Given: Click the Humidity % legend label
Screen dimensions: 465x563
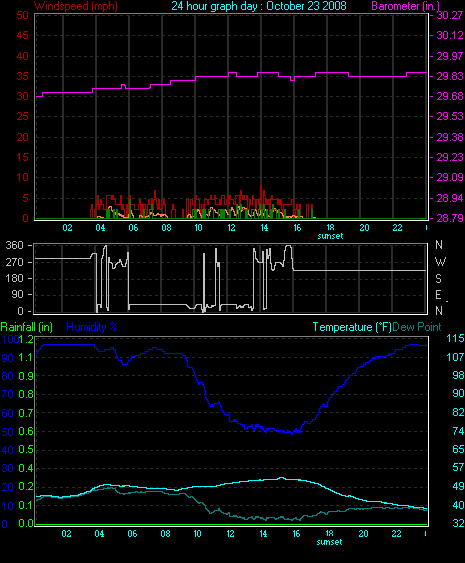Looking at the screenshot, I should [92, 327].
